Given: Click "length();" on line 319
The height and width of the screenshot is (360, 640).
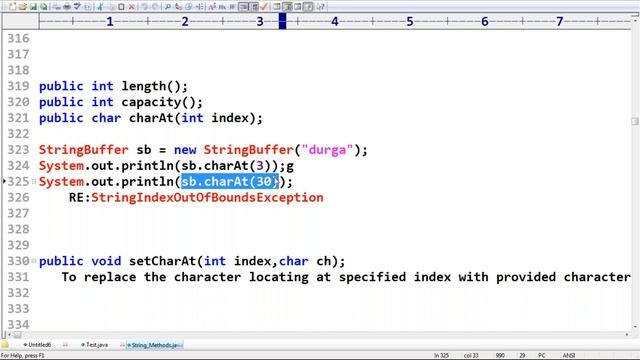Looking at the screenshot, I should [155, 86].
